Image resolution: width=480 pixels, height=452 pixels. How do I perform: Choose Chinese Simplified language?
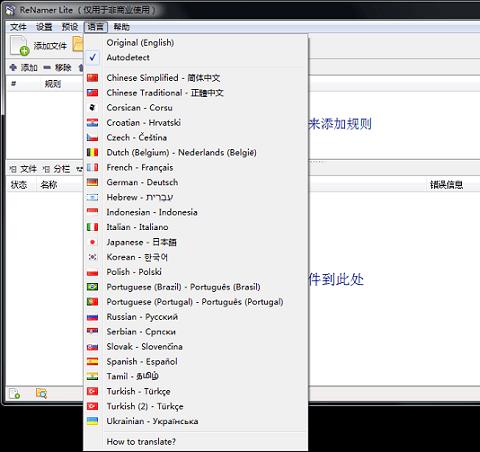click(196, 78)
